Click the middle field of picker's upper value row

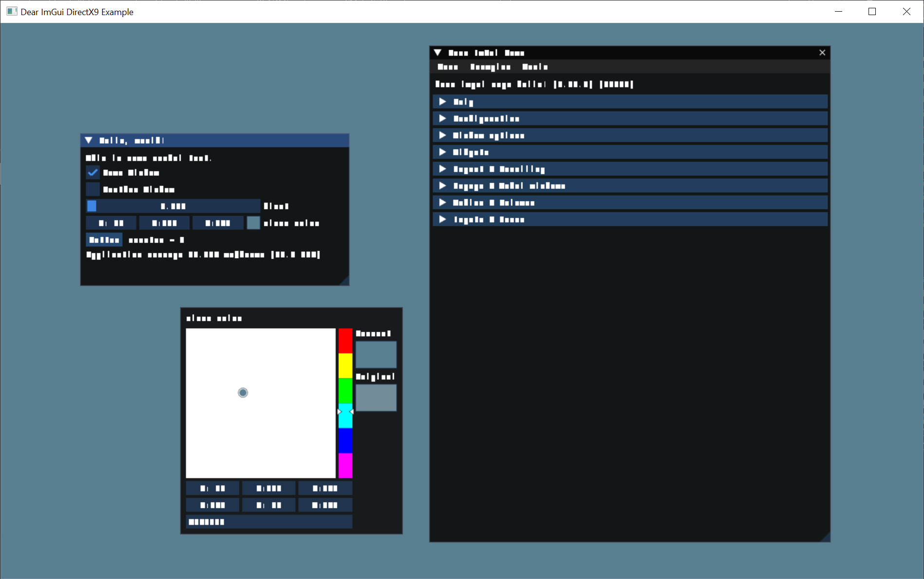click(x=269, y=488)
